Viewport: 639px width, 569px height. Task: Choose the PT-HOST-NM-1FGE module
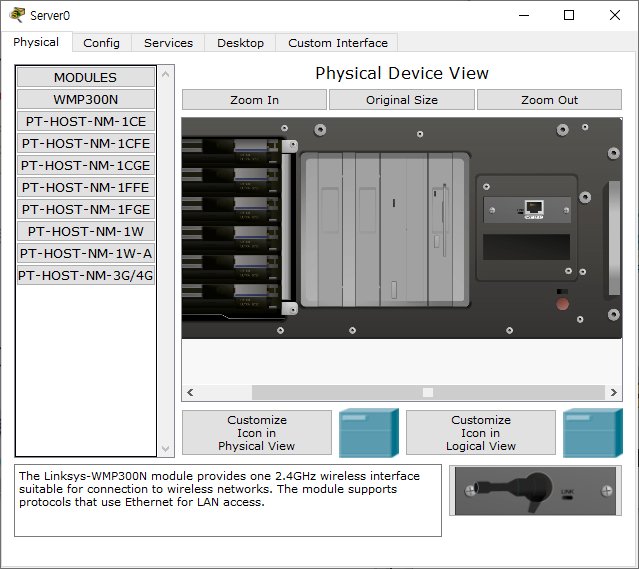pyautogui.click(x=86, y=209)
